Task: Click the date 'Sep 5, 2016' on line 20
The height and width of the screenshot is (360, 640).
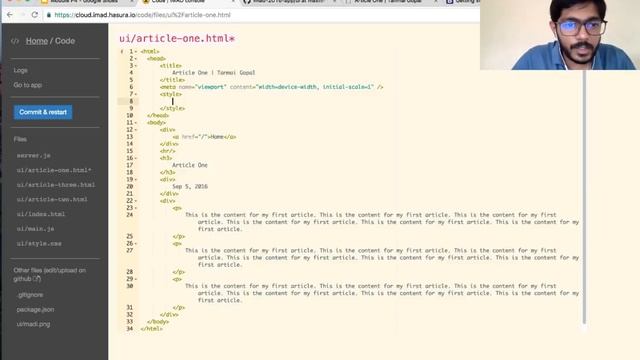Action: [x=190, y=187]
